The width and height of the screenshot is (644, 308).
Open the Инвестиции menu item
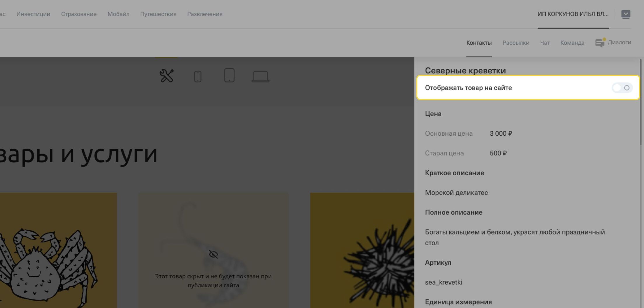[33, 14]
